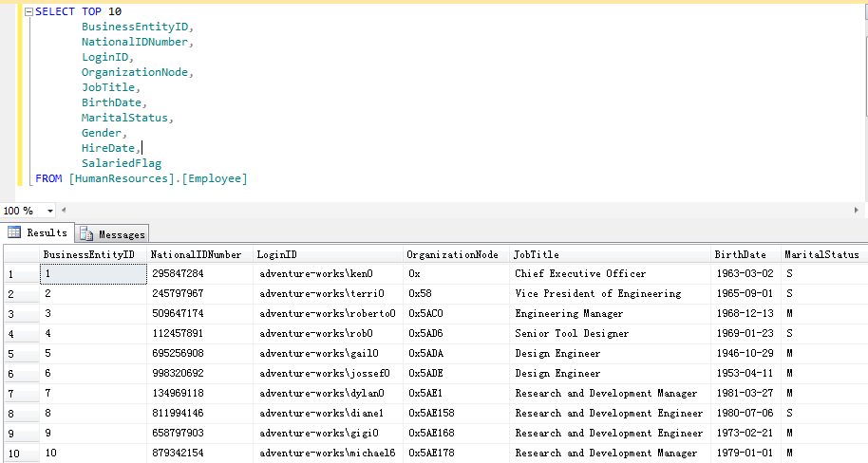Select the MaritalStatus column header
Viewport: 868px width, 463px height.
click(824, 254)
